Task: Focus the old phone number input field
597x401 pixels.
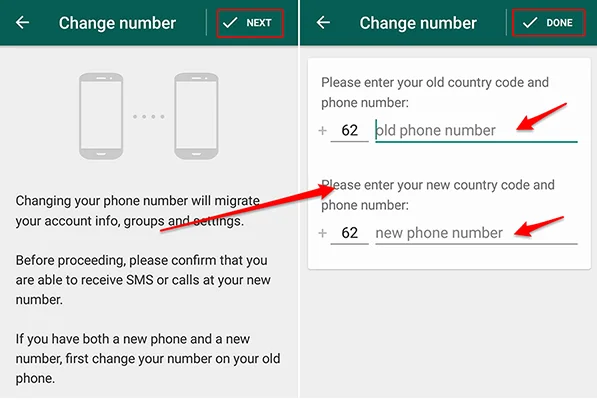Action: coord(476,131)
